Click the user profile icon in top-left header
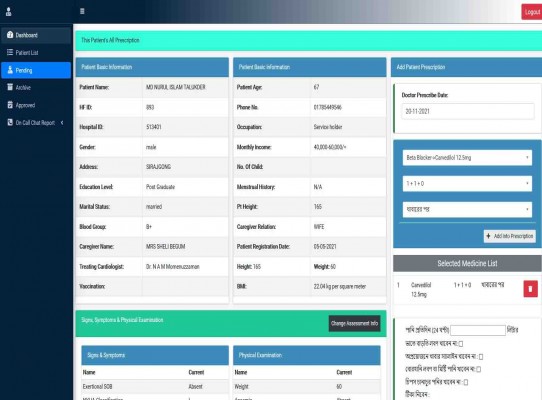The width and height of the screenshot is (542, 400). pos(9,11)
